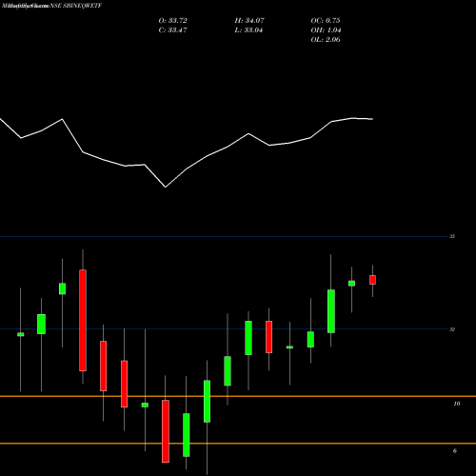
Task: Click the 32 price axis label
Action: coord(452,329)
